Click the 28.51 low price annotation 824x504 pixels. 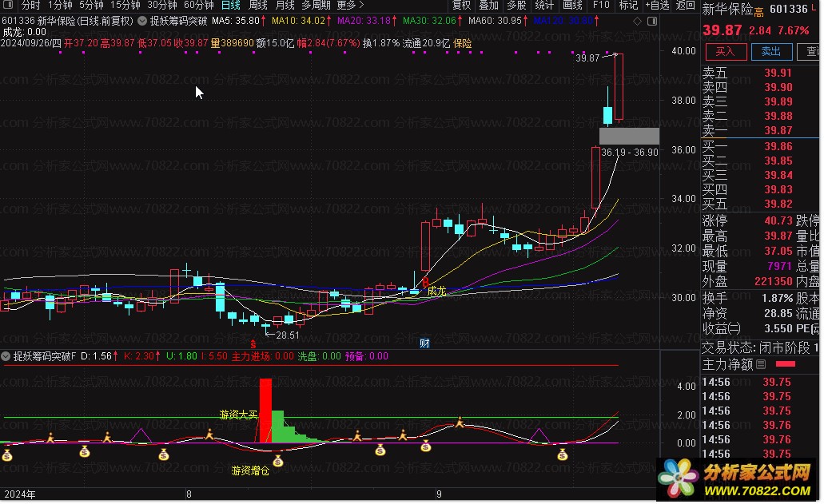tap(288, 335)
